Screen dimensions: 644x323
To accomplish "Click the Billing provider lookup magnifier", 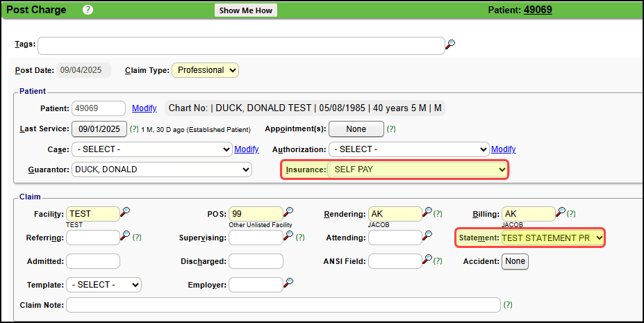I will [560, 213].
